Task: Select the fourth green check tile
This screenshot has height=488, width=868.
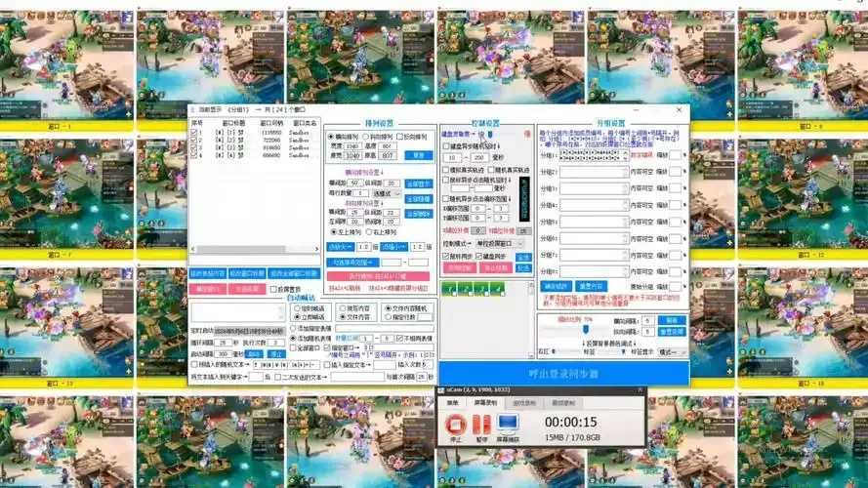Action: (x=497, y=289)
